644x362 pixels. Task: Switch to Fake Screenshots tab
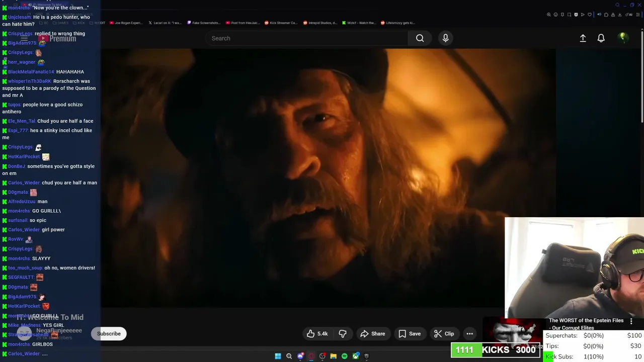(x=204, y=23)
